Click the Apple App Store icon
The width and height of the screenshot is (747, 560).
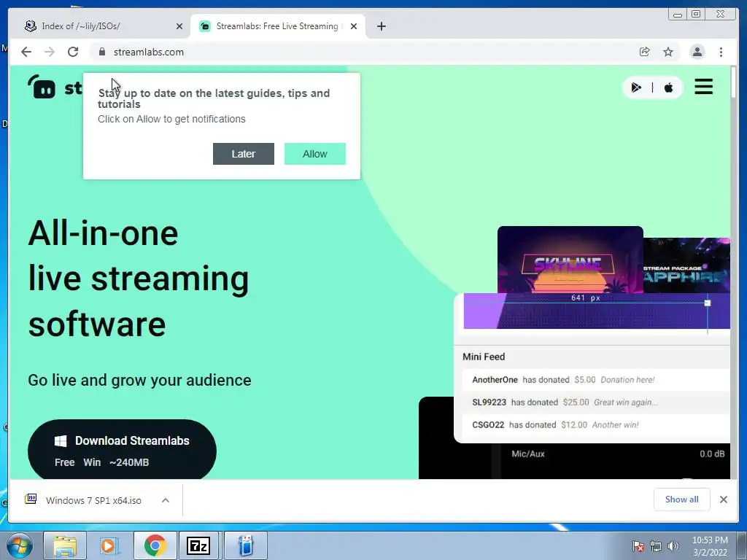(668, 87)
